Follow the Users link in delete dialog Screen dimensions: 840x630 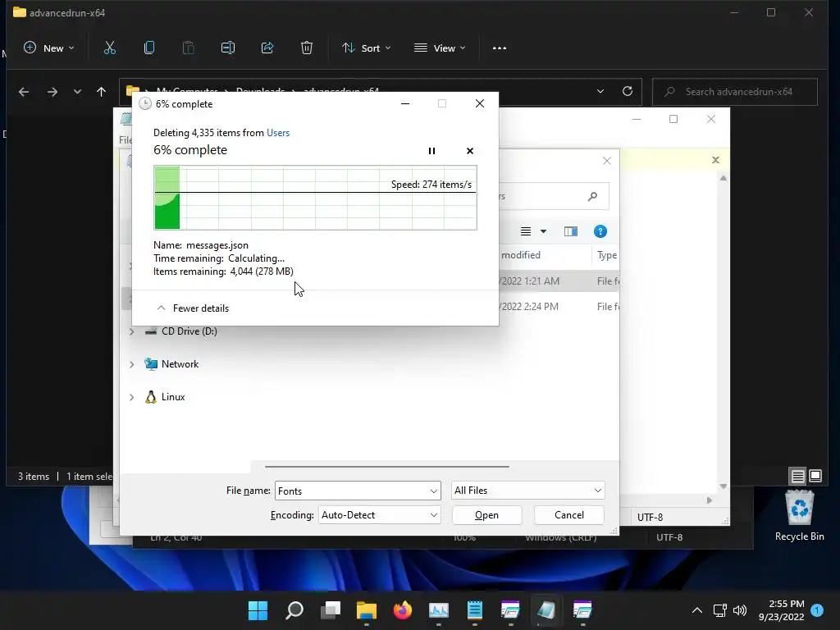tap(278, 133)
